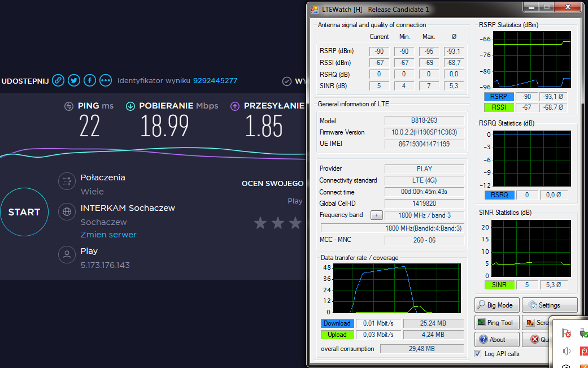588x368 pixels.
Task: Click the Safely Remove Hardware tray icon
Action: coord(583,333)
